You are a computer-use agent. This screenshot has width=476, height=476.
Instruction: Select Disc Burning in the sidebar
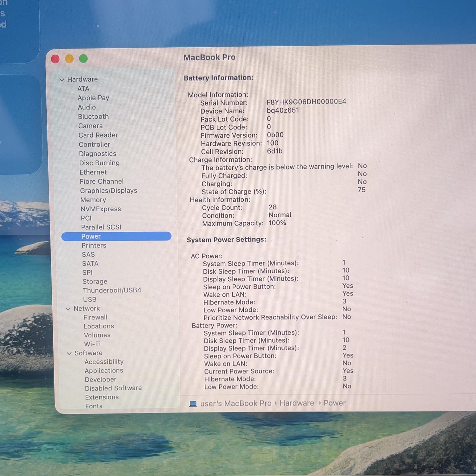[x=100, y=163]
